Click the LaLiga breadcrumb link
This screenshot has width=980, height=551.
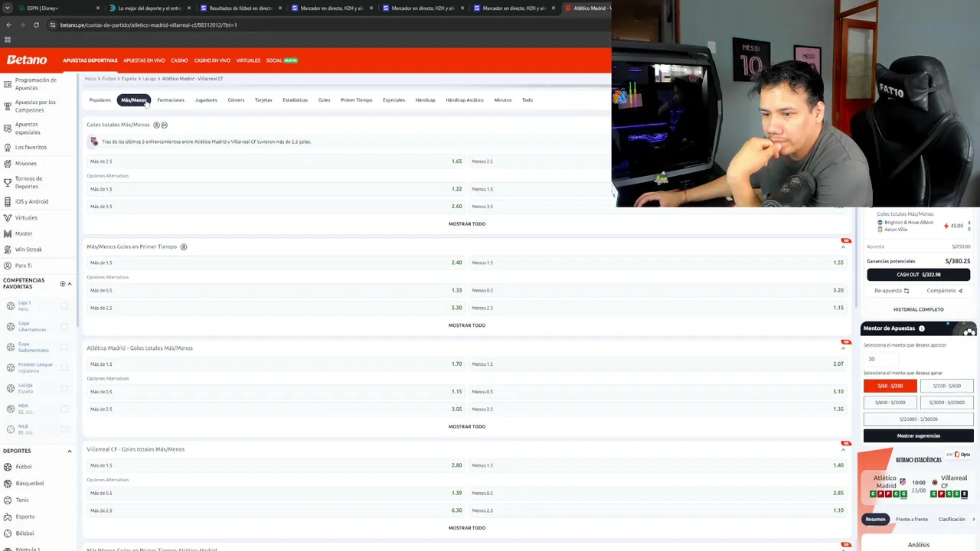(x=149, y=79)
